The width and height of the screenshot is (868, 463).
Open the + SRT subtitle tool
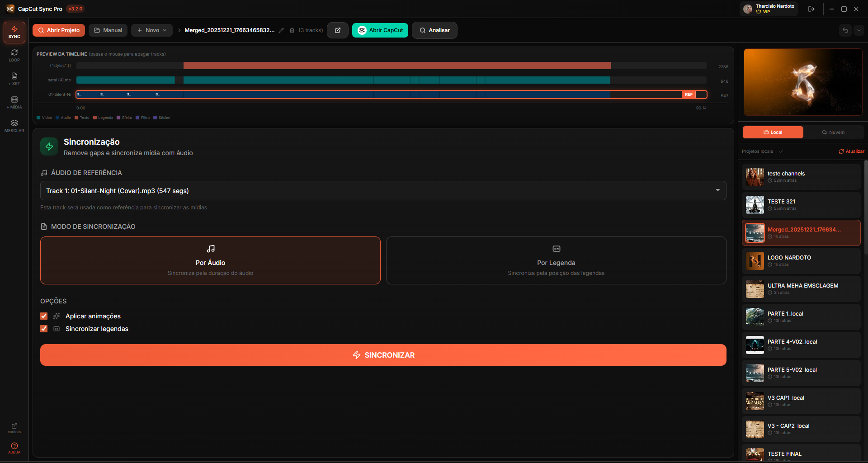[x=14, y=79]
